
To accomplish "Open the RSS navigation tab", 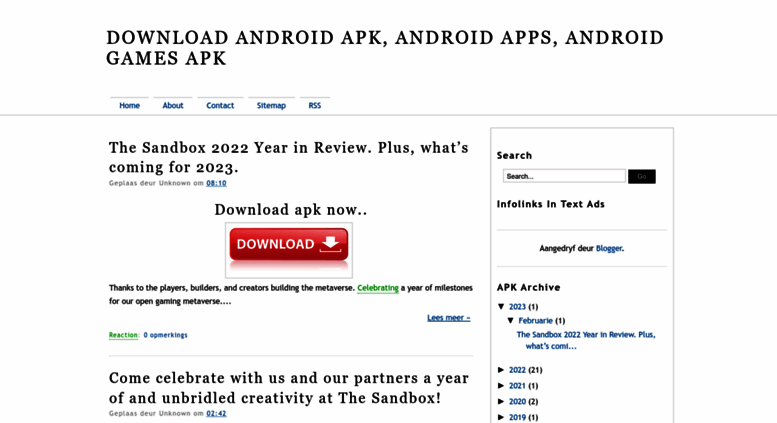I will click(315, 106).
